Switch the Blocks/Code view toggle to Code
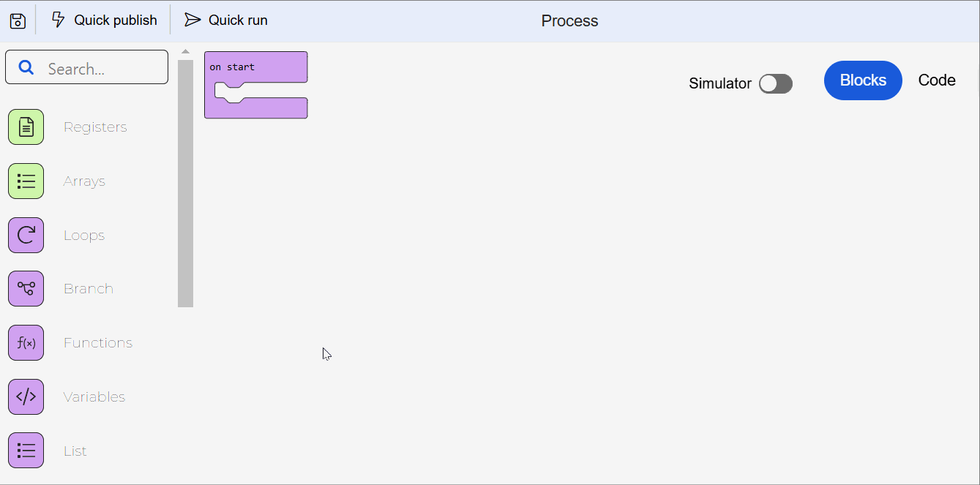Viewport: 980px width, 485px height. point(937,80)
